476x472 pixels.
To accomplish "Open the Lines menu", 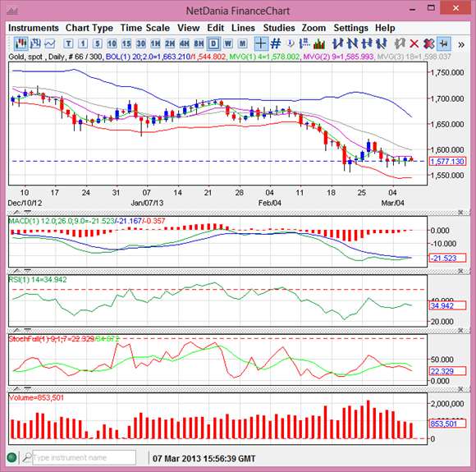I will click(x=243, y=28).
